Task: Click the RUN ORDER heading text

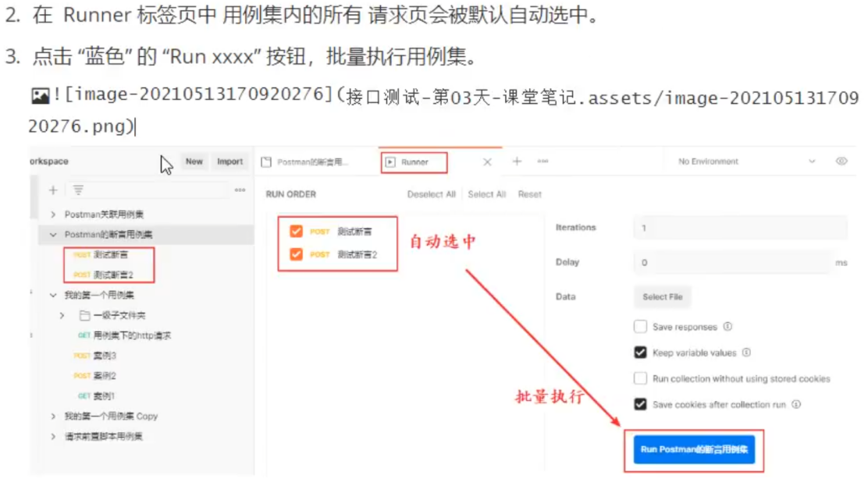Action: [290, 194]
